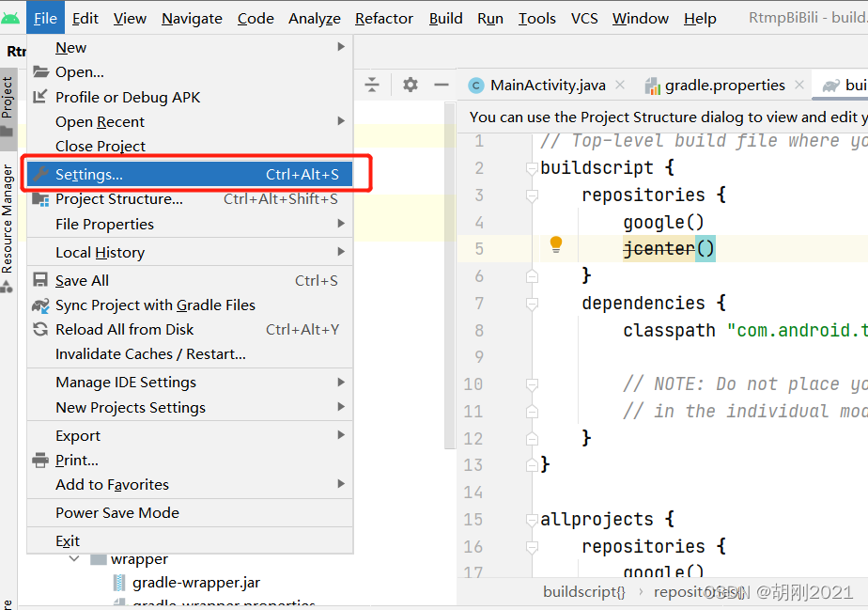Click the Print printer icon
Viewport: 868px width, 610px height.
click(40, 461)
